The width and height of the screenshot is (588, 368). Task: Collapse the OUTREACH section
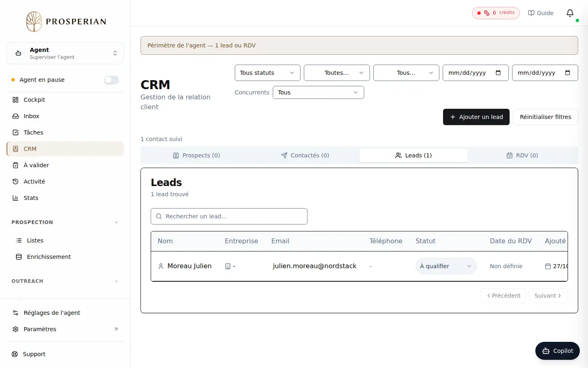[65, 281]
